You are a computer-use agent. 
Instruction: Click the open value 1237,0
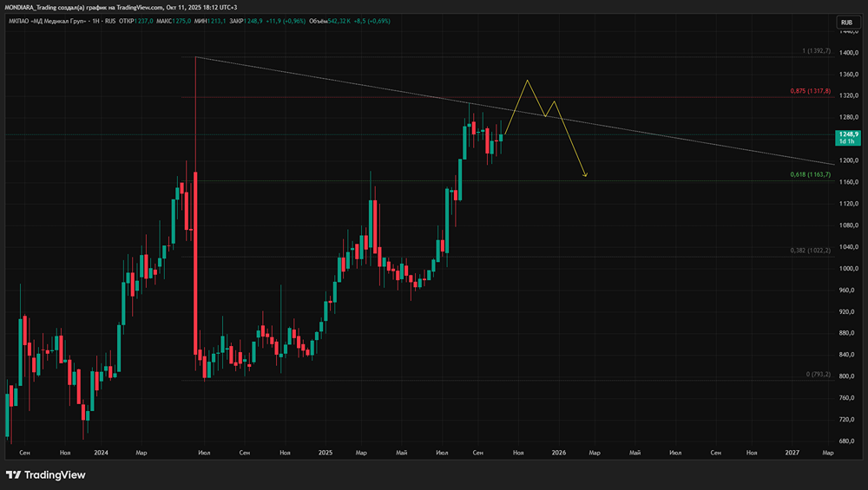click(143, 21)
